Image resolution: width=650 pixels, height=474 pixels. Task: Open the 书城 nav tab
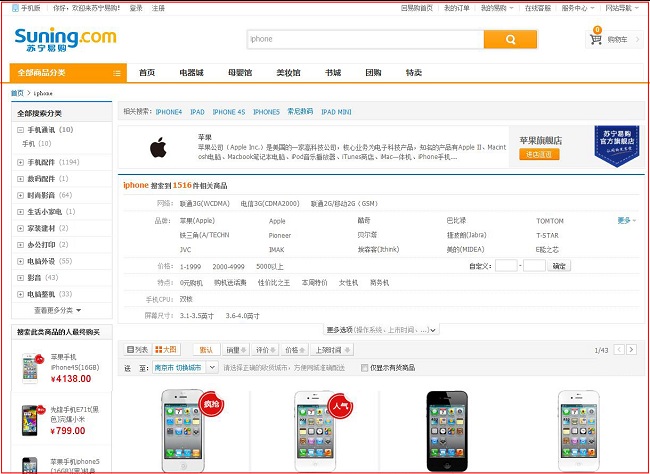333,73
